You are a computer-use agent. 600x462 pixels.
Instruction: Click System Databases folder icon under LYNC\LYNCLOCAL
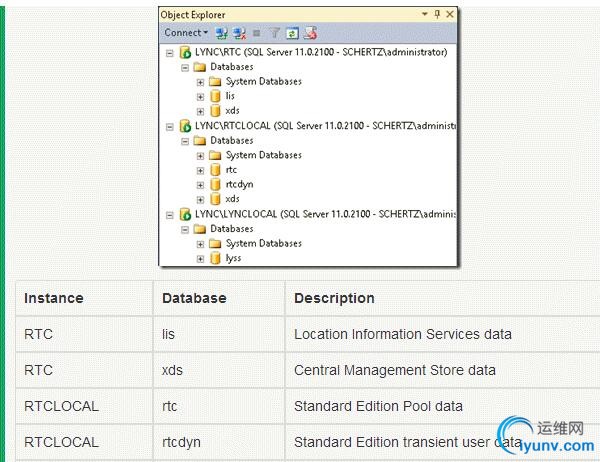tap(215, 244)
